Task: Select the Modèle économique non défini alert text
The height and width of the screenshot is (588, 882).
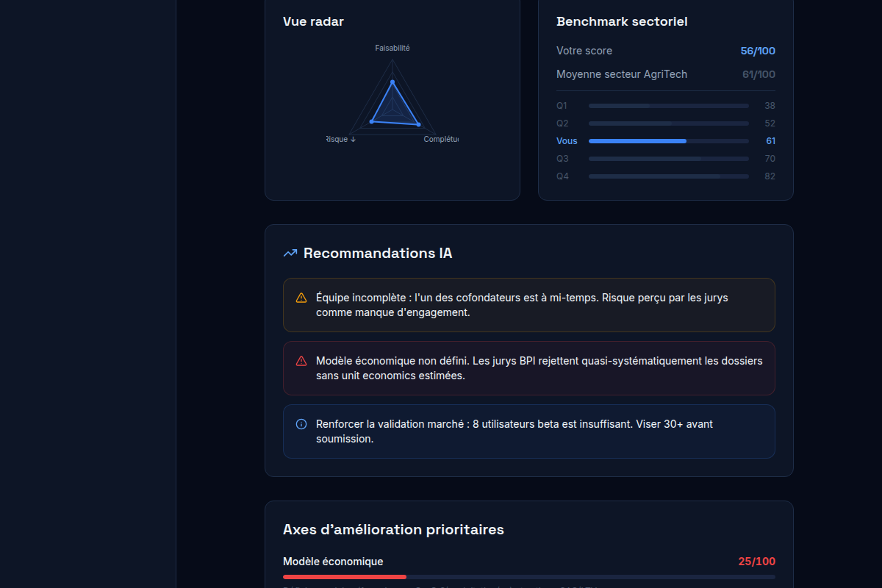Action: coord(539,368)
